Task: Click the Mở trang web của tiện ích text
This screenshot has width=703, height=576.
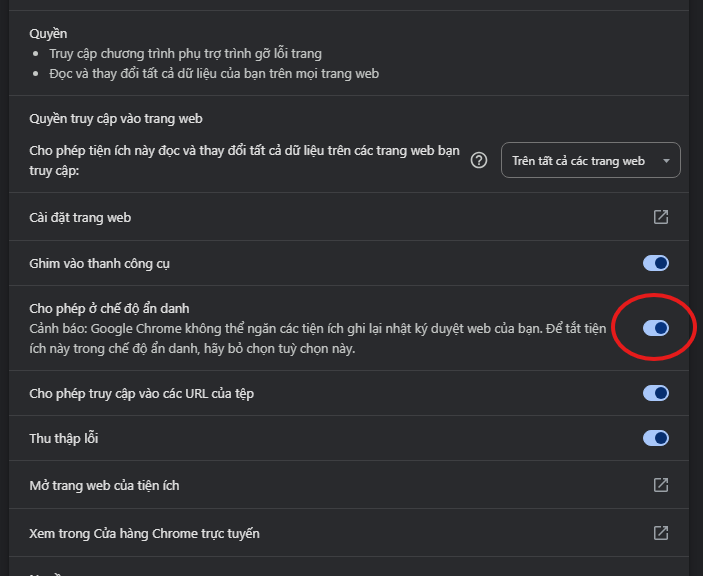Action: 104,485
